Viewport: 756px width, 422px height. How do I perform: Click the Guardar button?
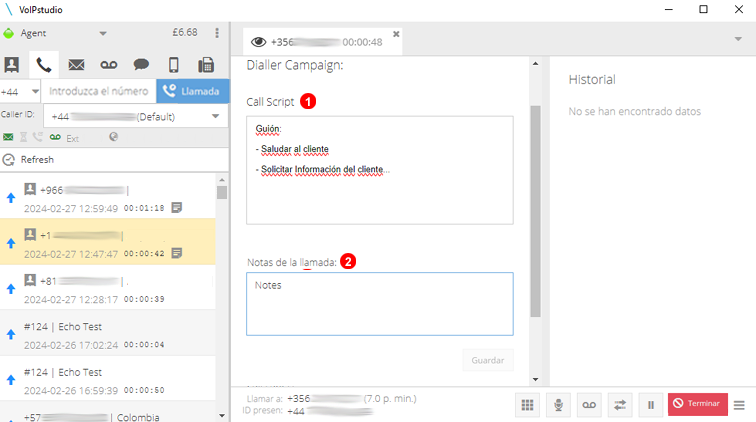tap(487, 360)
